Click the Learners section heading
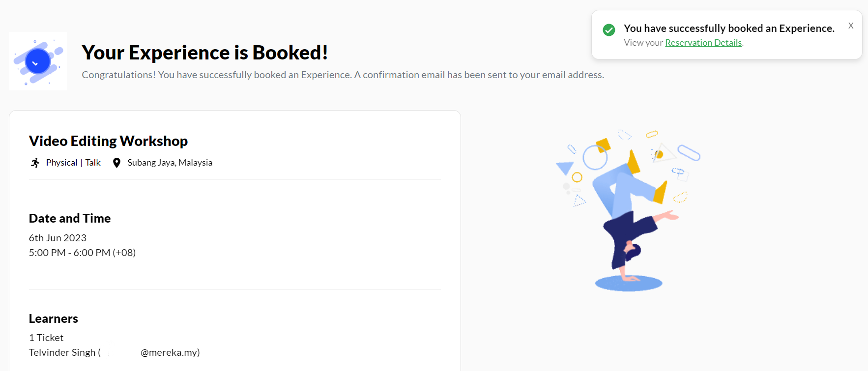868x371 pixels. pyautogui.click(x=54, y=318)
